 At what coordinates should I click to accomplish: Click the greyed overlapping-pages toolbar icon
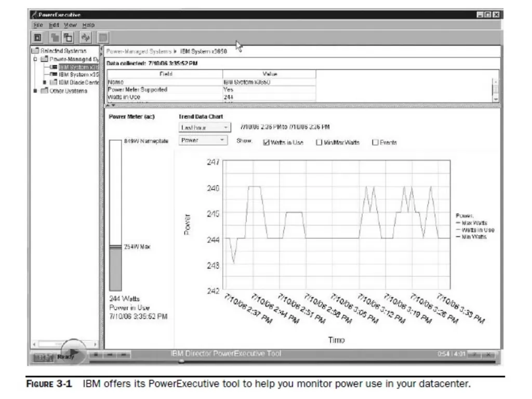55,37
